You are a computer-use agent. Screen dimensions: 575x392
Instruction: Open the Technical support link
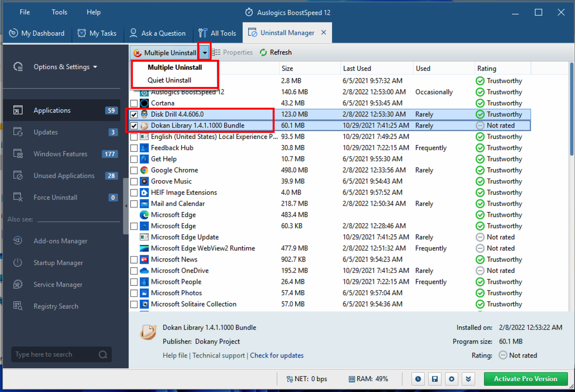[x=219, y=355]
